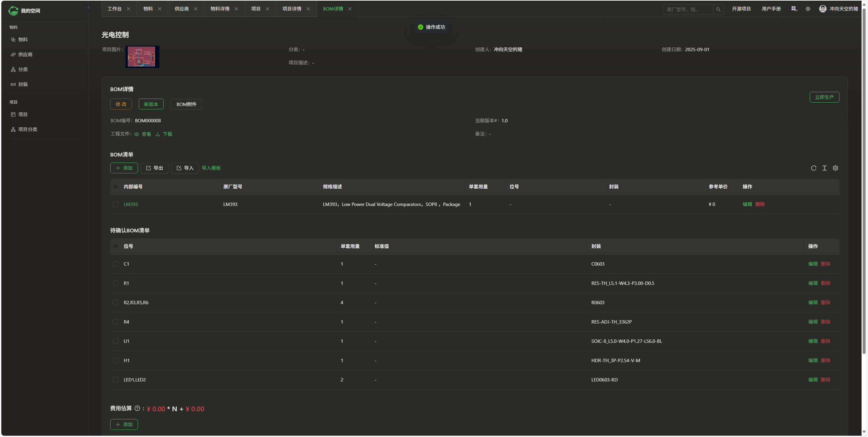The width and height of the screenshot is (868, 437).
Task: Delete the R1 pending row
Action: pos(826,283)
